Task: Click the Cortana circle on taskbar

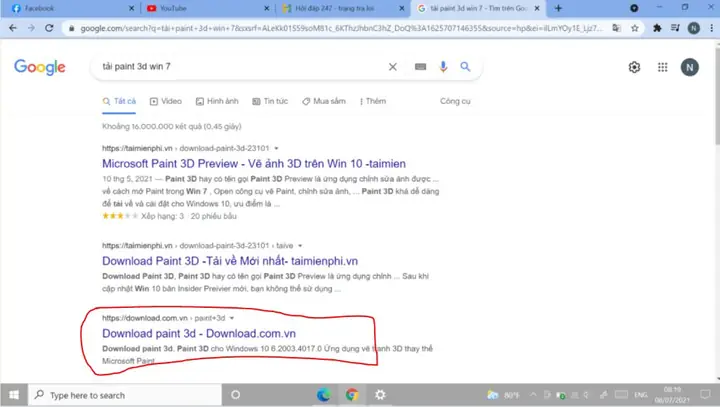Action: [236, 395]
